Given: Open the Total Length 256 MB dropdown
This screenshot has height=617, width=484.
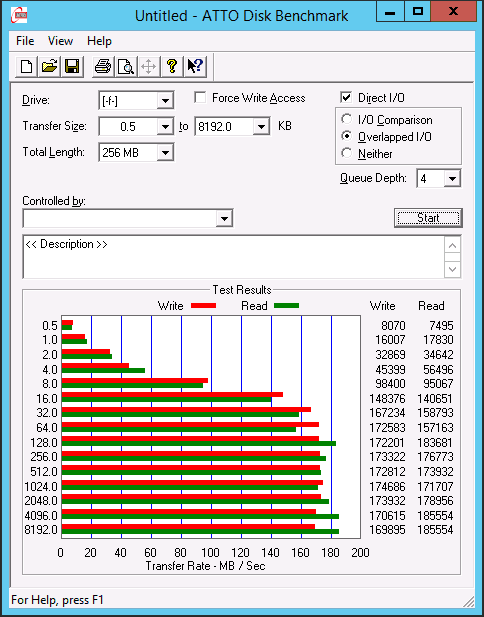Looking at the screenshot, I should pyautogui.click(x=165, y=153).
